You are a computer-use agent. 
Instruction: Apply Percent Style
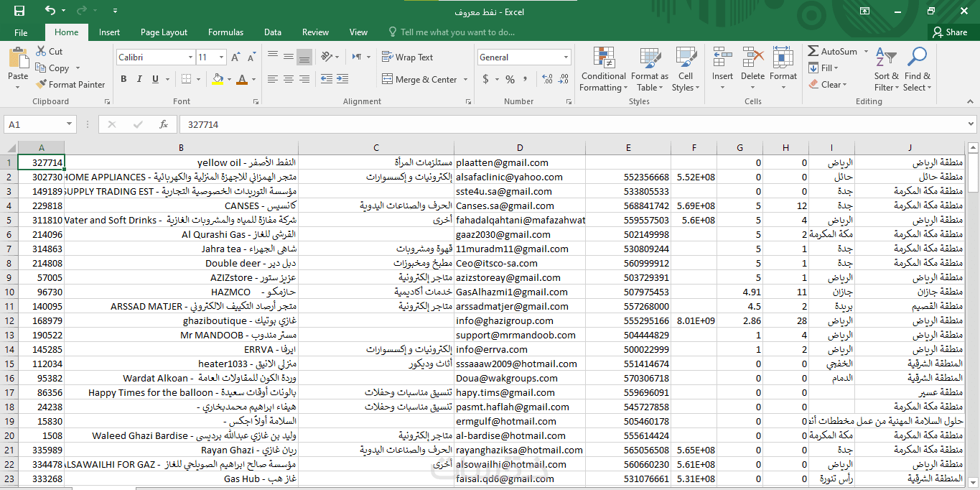click(510, 79)
